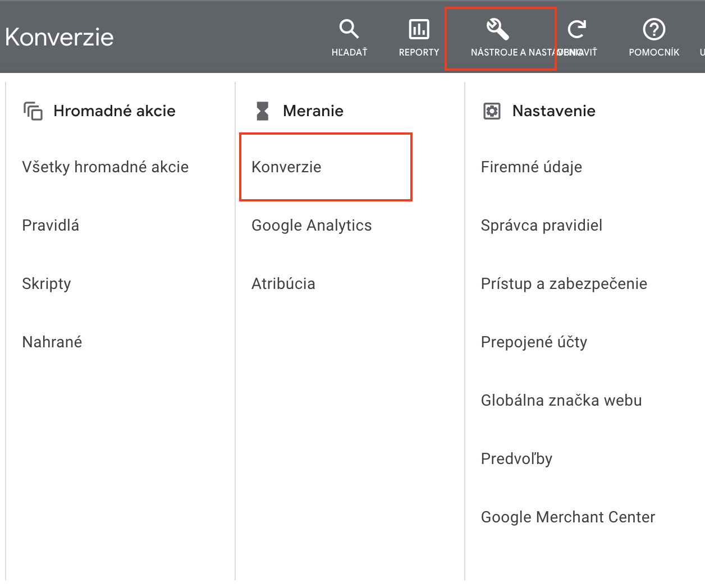The width and height of the screenshot is (705, 588).
Task: Open Firemné údaje settings
Action: click(531, 167)
